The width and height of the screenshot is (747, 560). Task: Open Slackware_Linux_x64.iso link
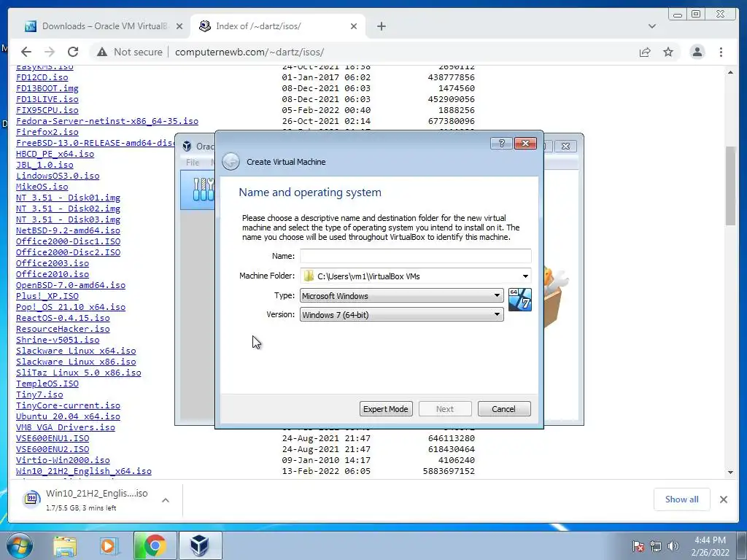pos(76,351)
